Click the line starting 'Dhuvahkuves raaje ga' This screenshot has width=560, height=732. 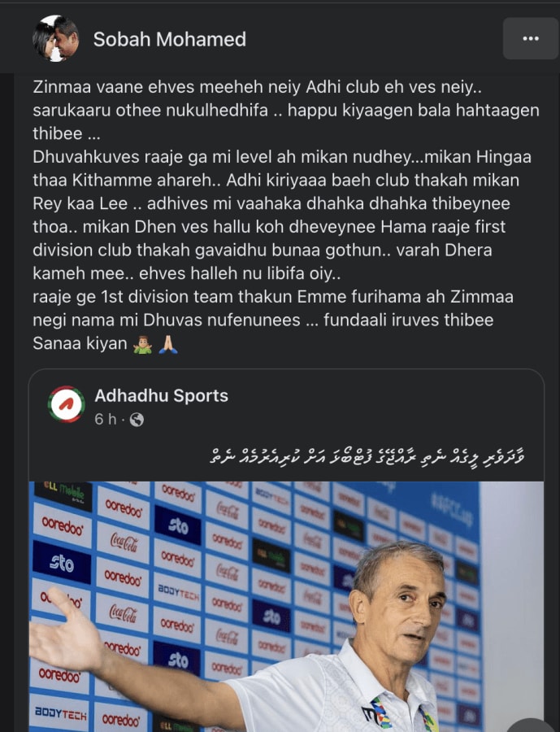pyautogui.click(x=282, y=157)
